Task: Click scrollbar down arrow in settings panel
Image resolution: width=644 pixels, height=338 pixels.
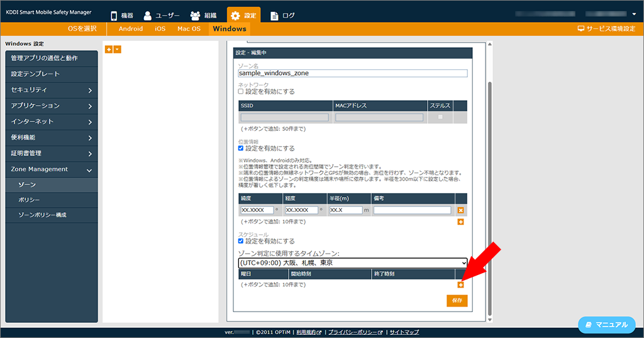Action: click(489, 320)
